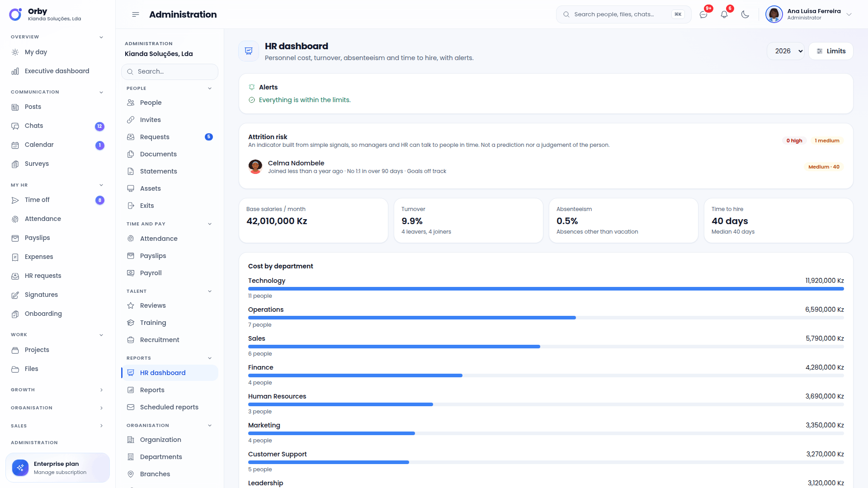Click the Technology cost bar

[546, 289]
